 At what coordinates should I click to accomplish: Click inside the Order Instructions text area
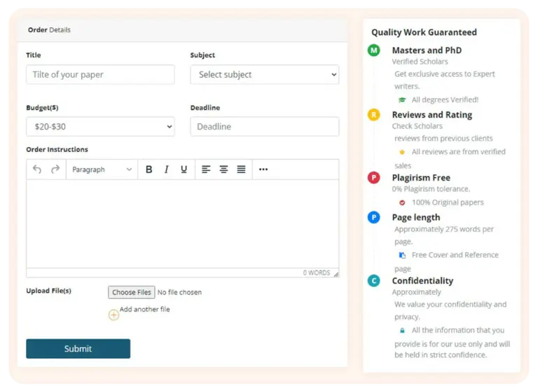tap(182, 224)
